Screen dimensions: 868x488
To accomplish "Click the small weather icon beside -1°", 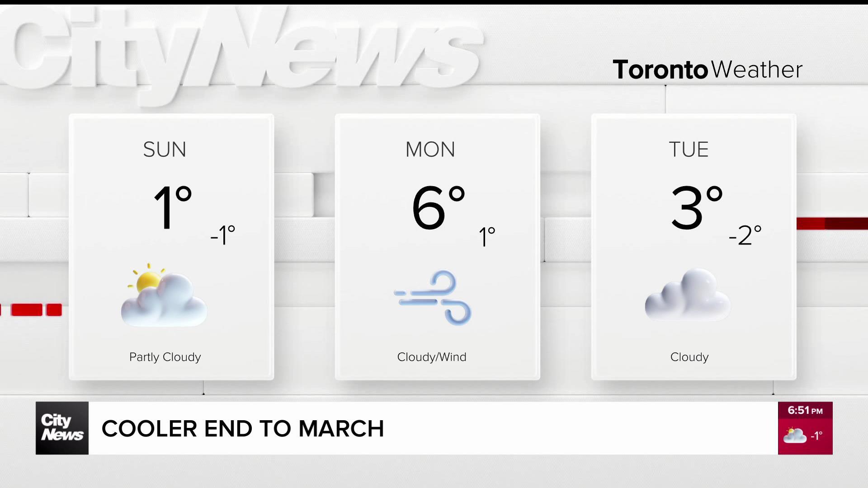I will tap(794, 436).
